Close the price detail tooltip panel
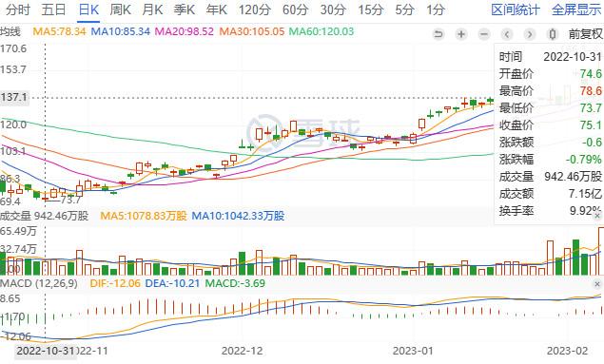Viewport: 604px width, 364px height. [x=597, y=216]
